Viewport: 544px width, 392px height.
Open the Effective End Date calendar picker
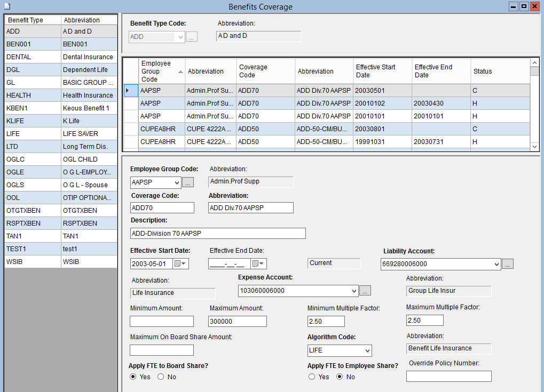258,264
